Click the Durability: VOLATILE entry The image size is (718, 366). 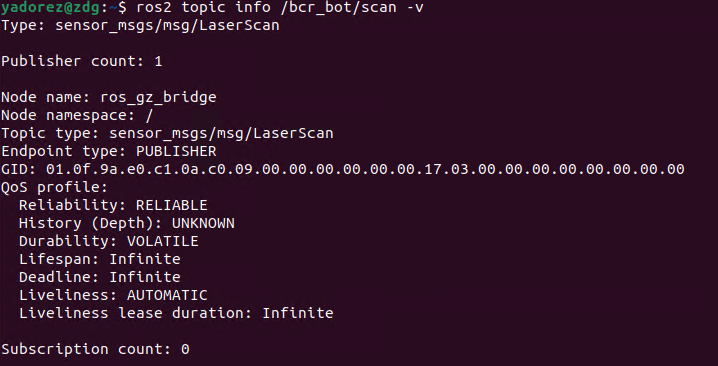point(109,241)
